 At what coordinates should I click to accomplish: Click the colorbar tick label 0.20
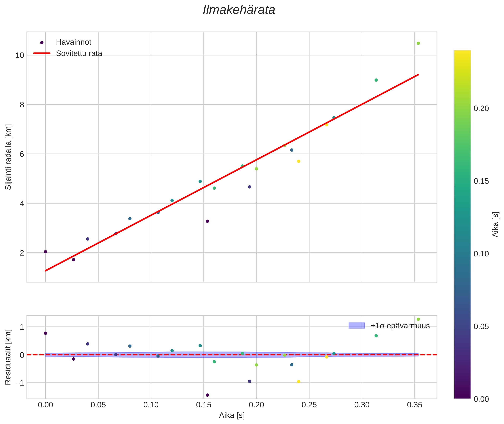pos(481,109)
